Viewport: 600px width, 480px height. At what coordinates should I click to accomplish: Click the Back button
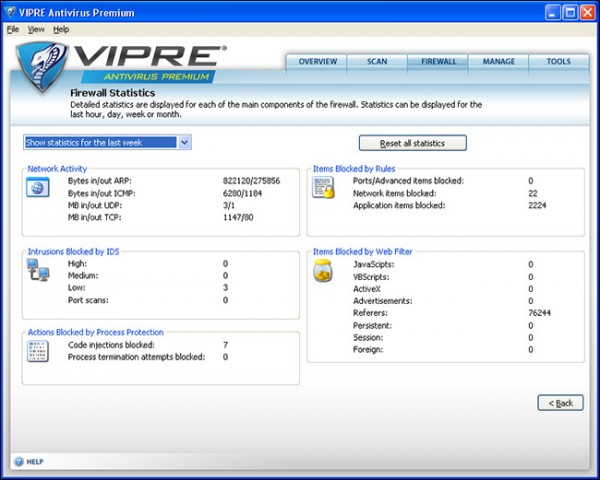(x=561, y=403)
